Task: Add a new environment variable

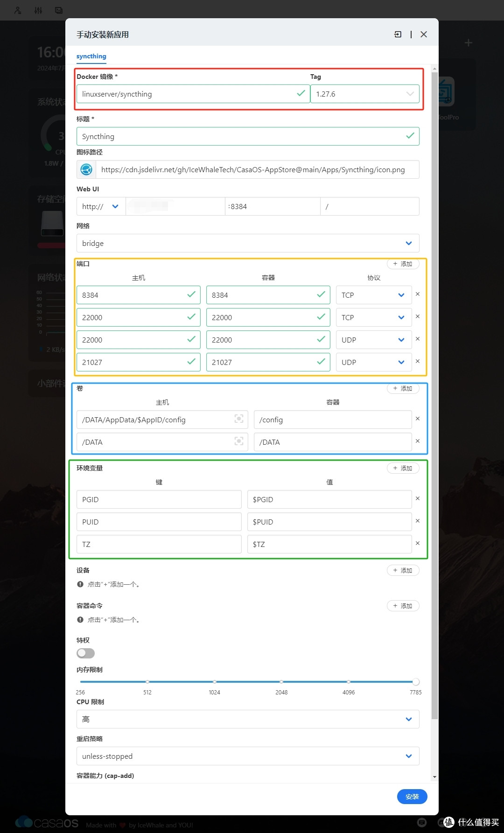Action: 403,468
